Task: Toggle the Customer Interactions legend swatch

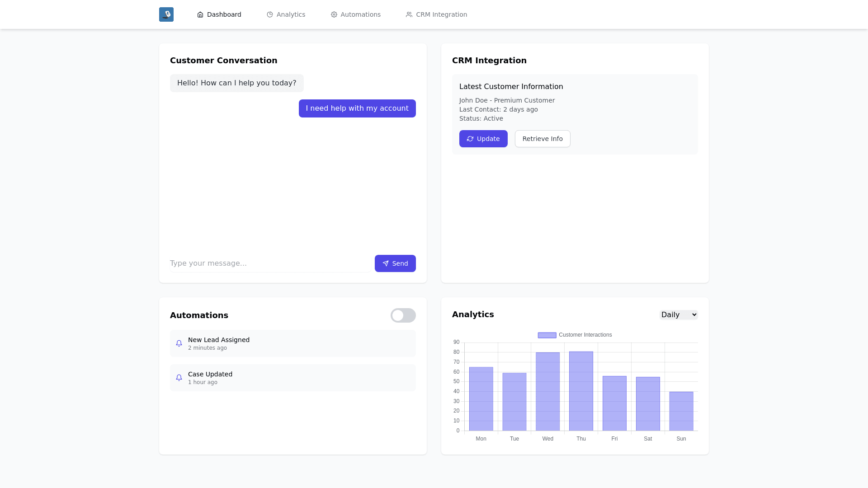Action: click(547, 335)
